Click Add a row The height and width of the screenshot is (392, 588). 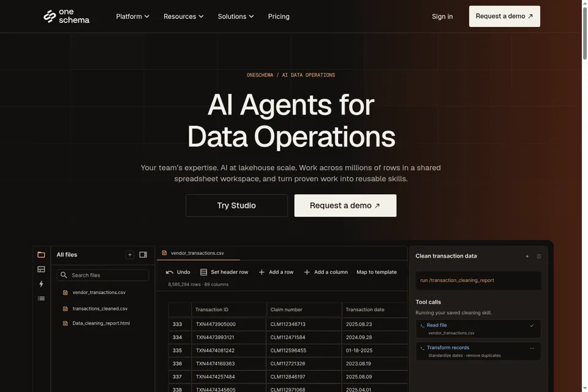point(276,272)
